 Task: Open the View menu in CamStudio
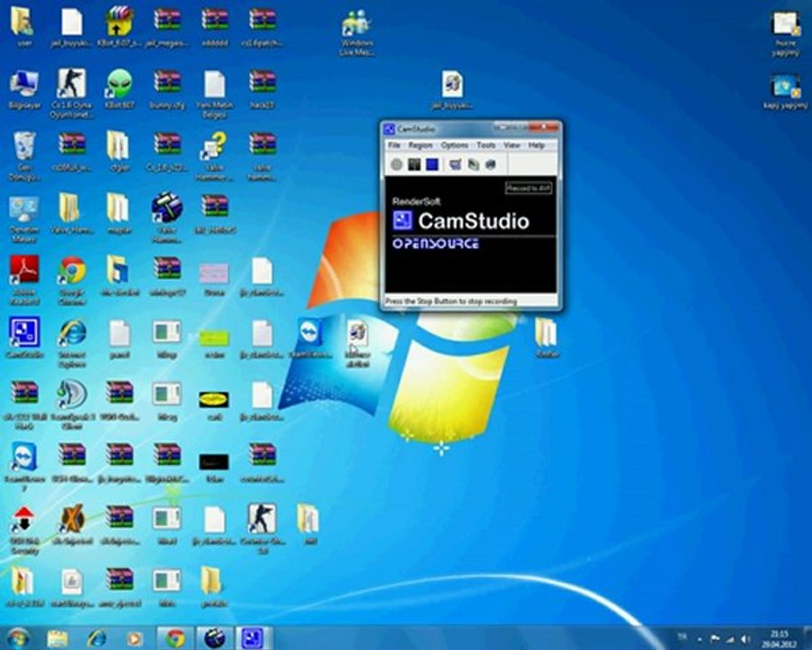point(512,145)
